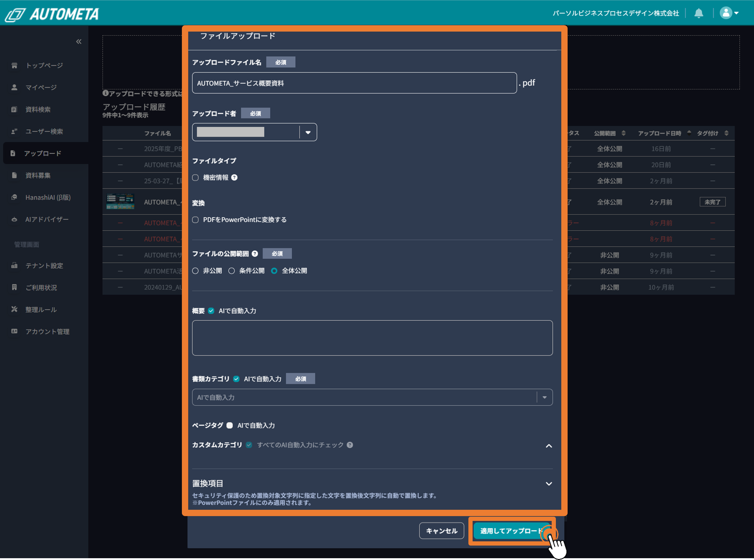Check PDFをPowerPointに変換する checkbox
Image resolution: width=754 pixels, height=560 pixels.
[195, 220]
